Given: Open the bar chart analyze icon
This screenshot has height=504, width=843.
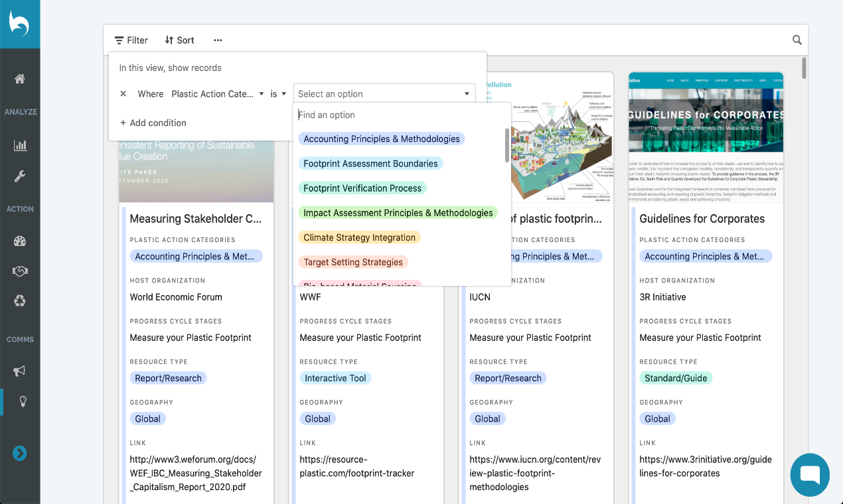Looking at the screenshot, I should pos(20,145).
